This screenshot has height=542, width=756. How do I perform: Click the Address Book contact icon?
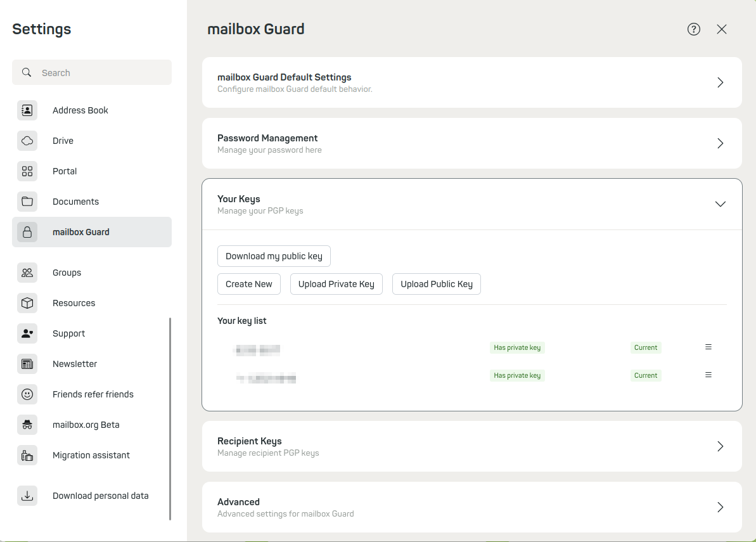[27, 110]
